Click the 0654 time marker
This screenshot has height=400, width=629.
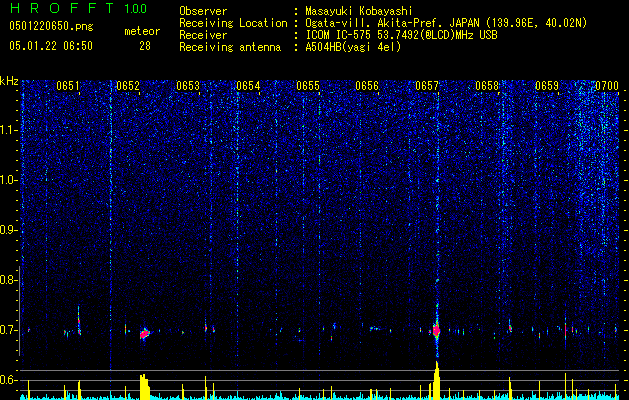coord(248,86)
